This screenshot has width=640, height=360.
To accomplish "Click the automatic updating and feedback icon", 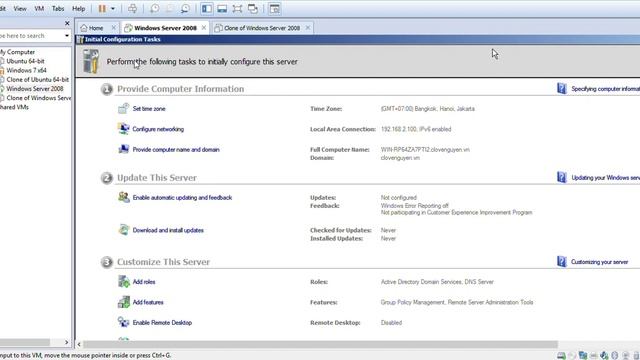I will [x=123, y=197].
